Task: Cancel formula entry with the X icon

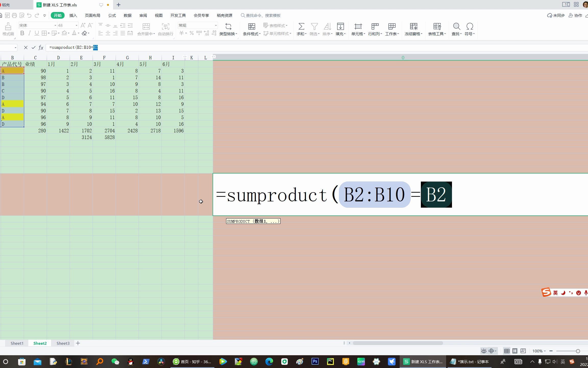Action: pyautogui.click(x=26, y=48)
